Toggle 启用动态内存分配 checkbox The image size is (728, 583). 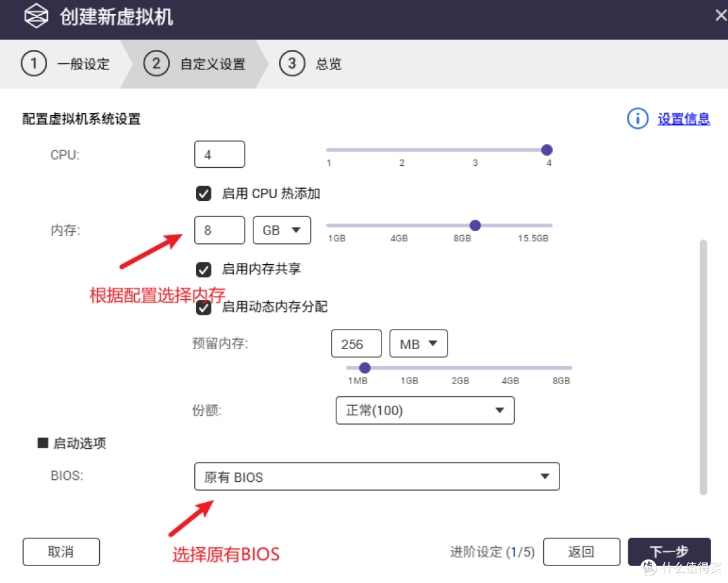pos(204,307)
